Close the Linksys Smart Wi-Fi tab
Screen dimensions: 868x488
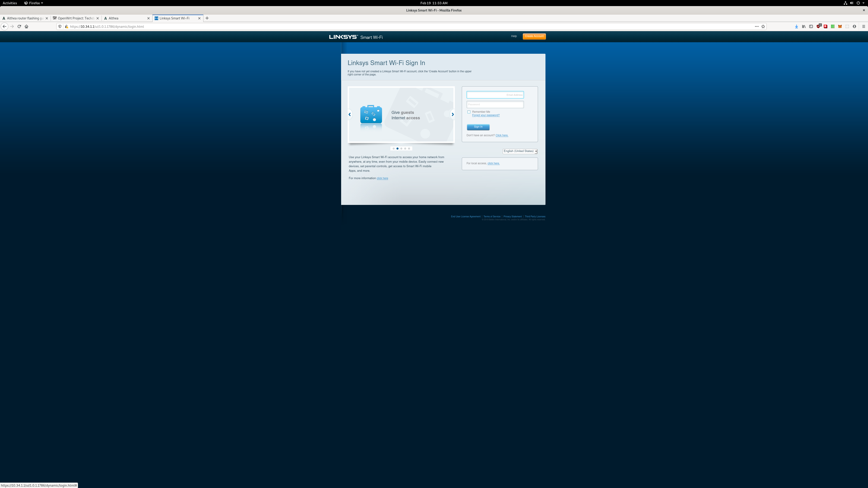click(199, 18)
